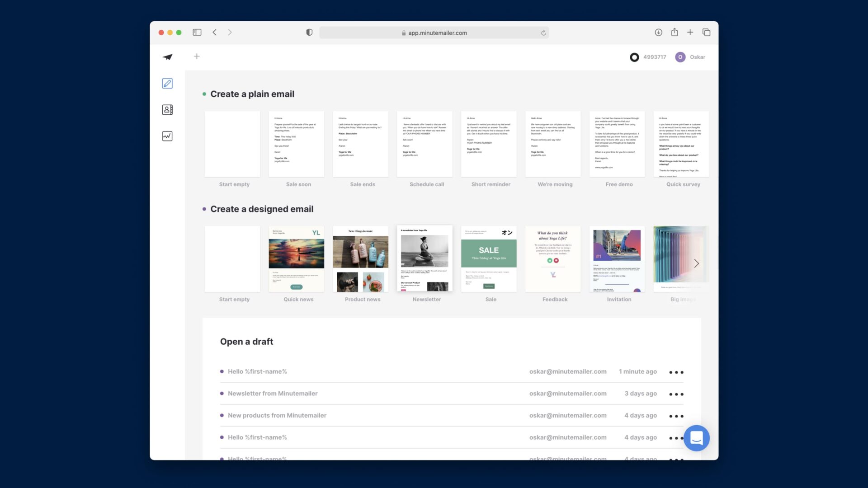
Task: Open the downloads icon in the browser toolbar
Action: point(659,32)
